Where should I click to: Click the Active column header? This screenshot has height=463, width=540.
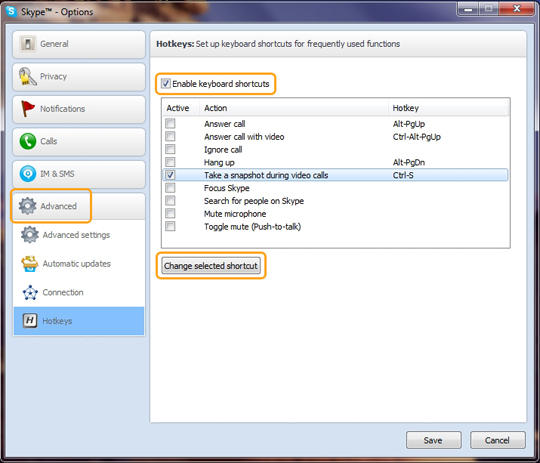(178, 108)
